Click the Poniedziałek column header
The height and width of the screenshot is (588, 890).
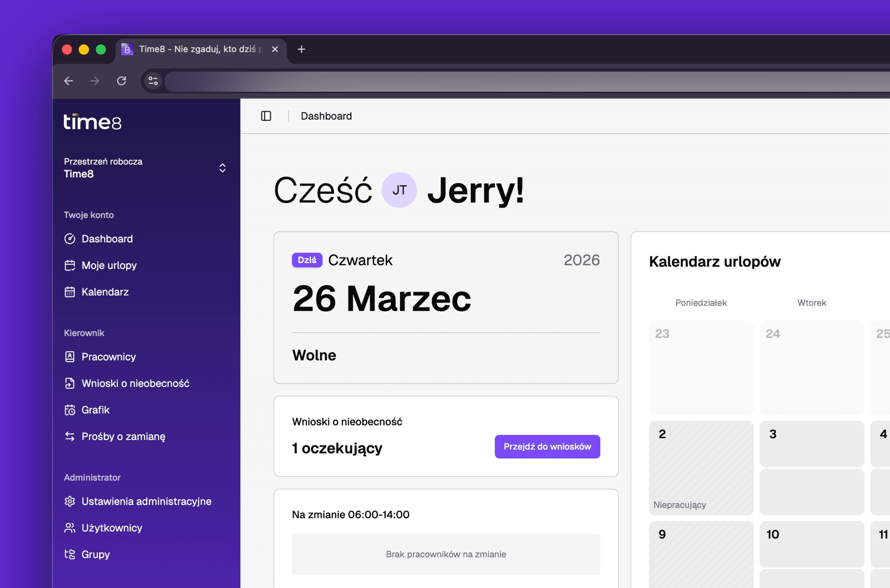click(x=701, y=303)
